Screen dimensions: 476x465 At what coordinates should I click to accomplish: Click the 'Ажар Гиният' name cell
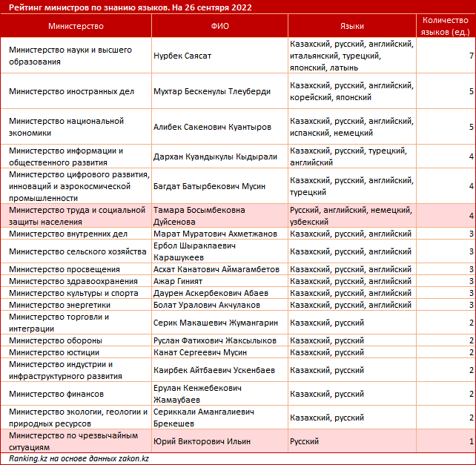(x=178, y=281)
